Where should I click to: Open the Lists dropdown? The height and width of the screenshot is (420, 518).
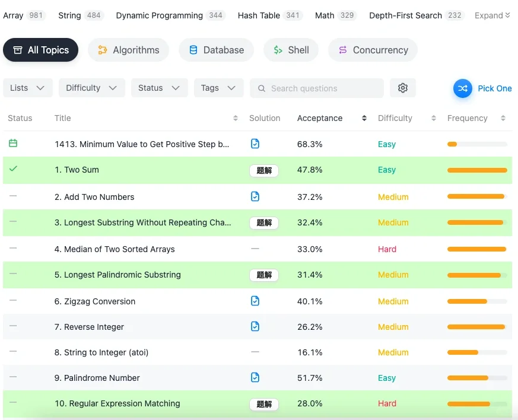point(28,88)
